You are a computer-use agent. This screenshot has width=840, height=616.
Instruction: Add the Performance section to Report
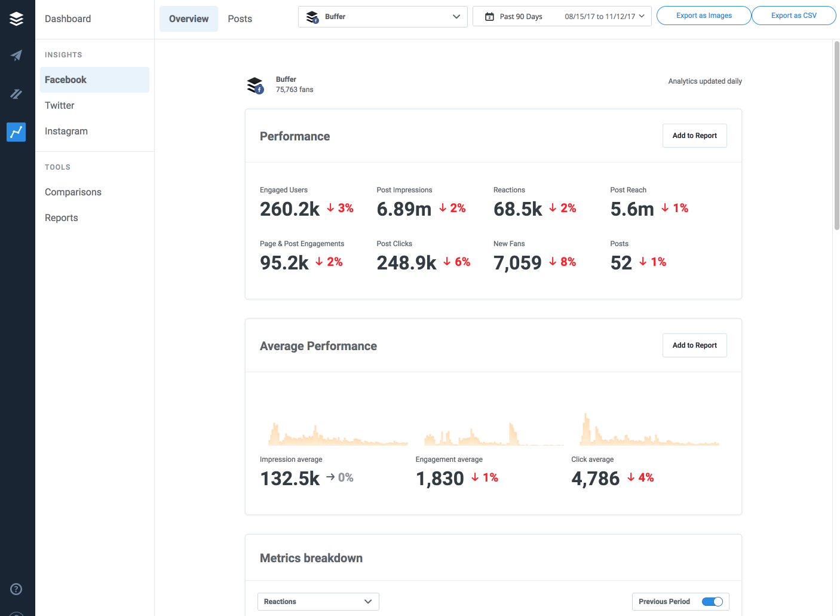[694, 136]
